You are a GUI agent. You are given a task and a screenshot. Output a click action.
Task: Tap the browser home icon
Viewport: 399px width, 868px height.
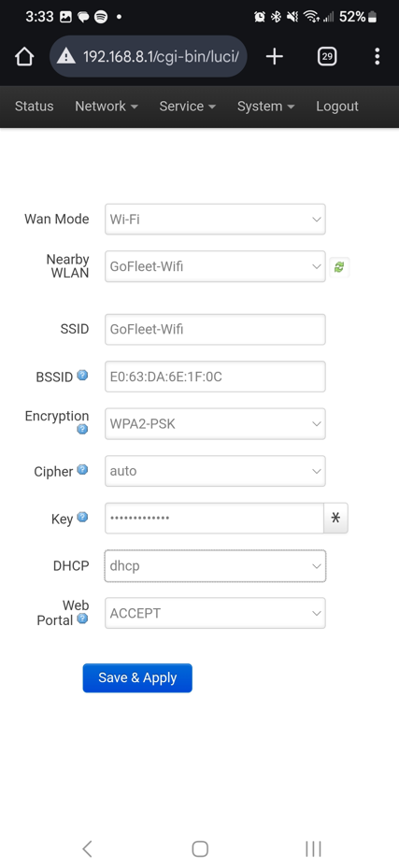point(24,56)
